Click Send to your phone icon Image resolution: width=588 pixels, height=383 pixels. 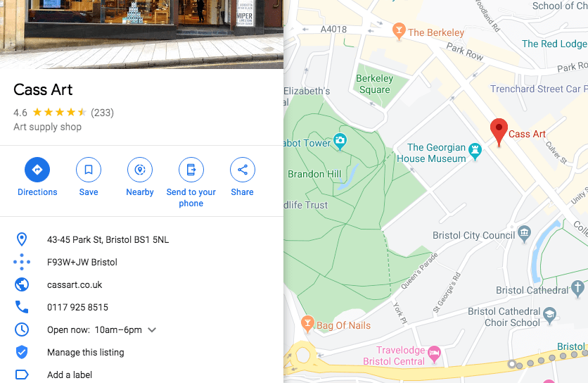(191, 170)
